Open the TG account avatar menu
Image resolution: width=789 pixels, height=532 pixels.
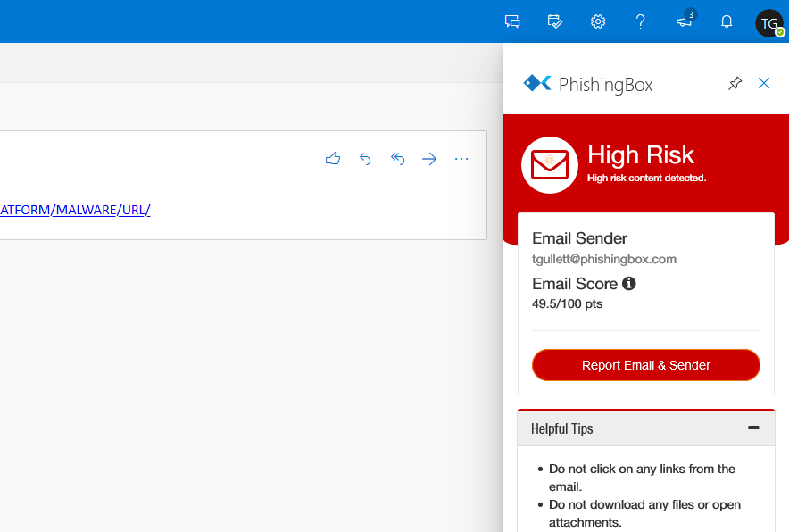[769, 22]
